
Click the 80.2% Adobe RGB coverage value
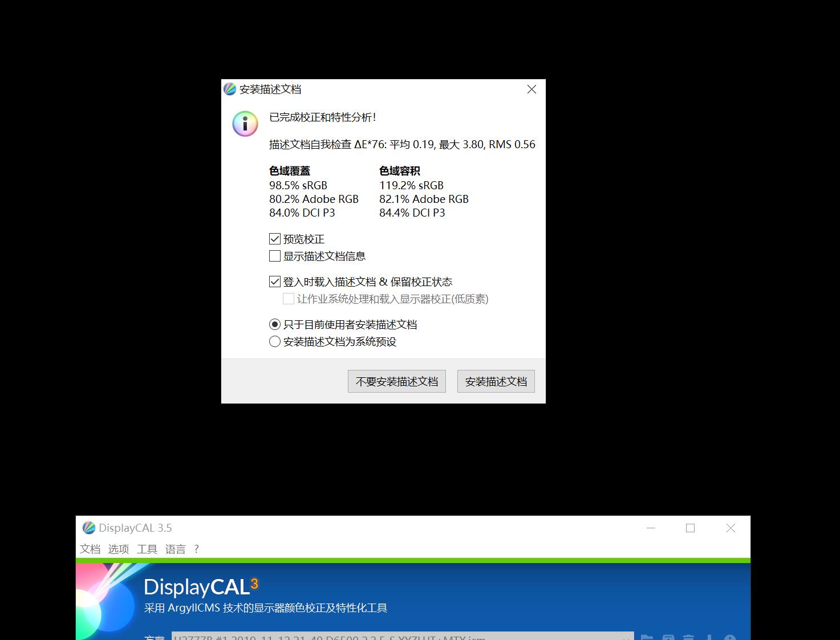coord(314,199)
